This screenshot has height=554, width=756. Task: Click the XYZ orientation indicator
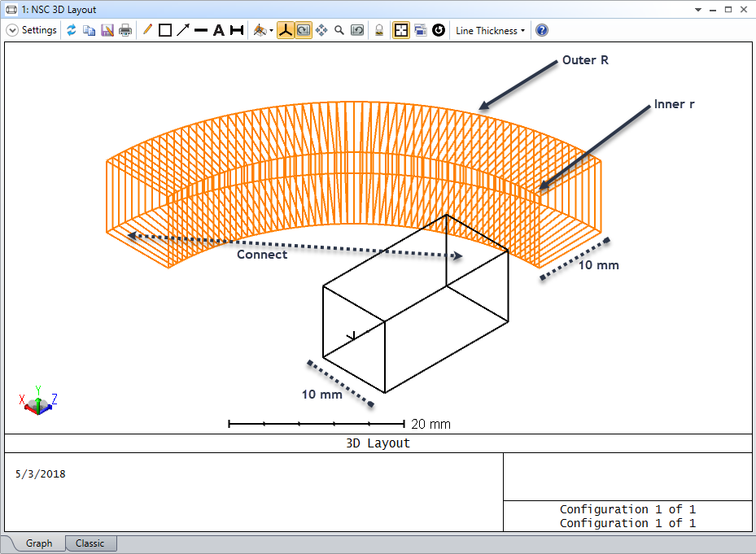(38, 401)
